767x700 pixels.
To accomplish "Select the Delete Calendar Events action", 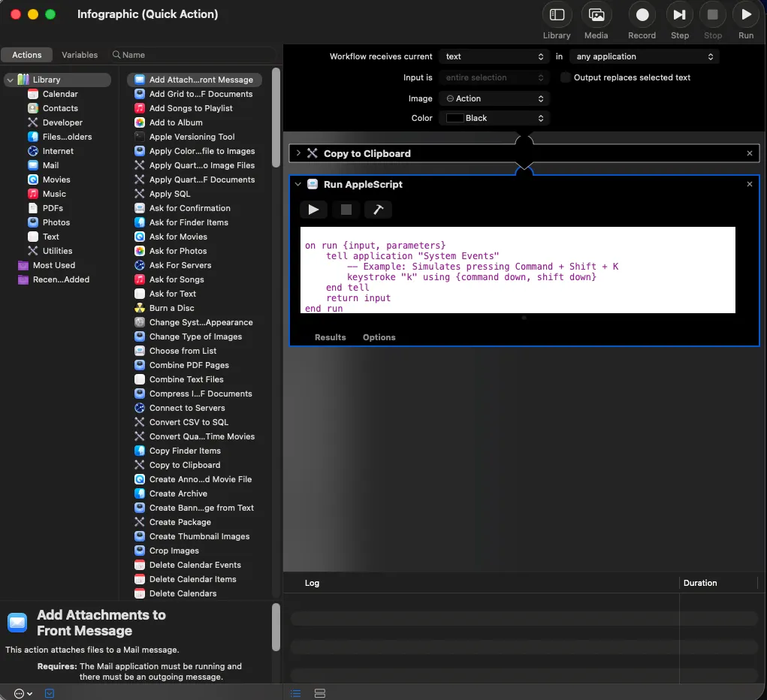I will pos(195,565).
